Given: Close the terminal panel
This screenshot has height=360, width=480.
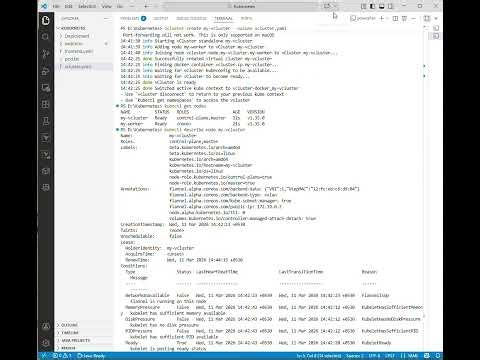Looking at the screenshot, I should coord(436,18).
